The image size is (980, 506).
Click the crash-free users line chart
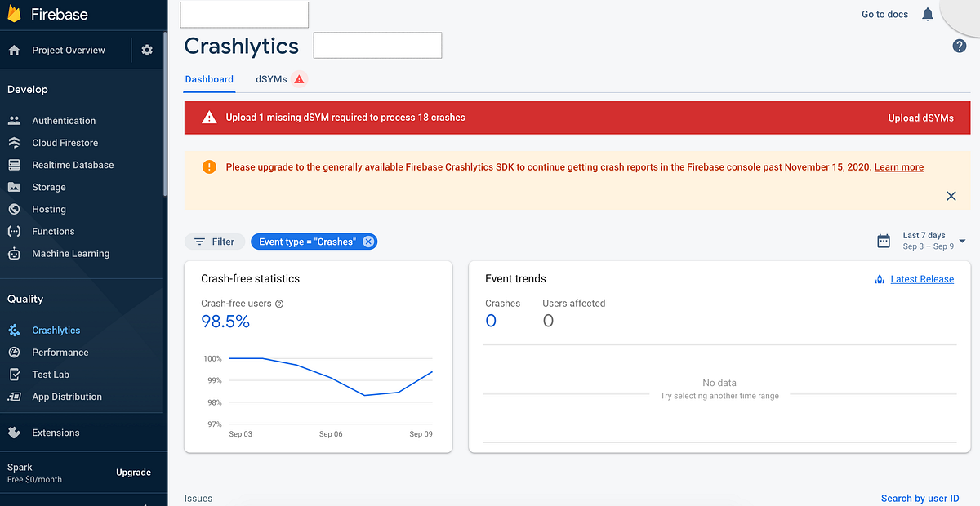pos(331,377)
